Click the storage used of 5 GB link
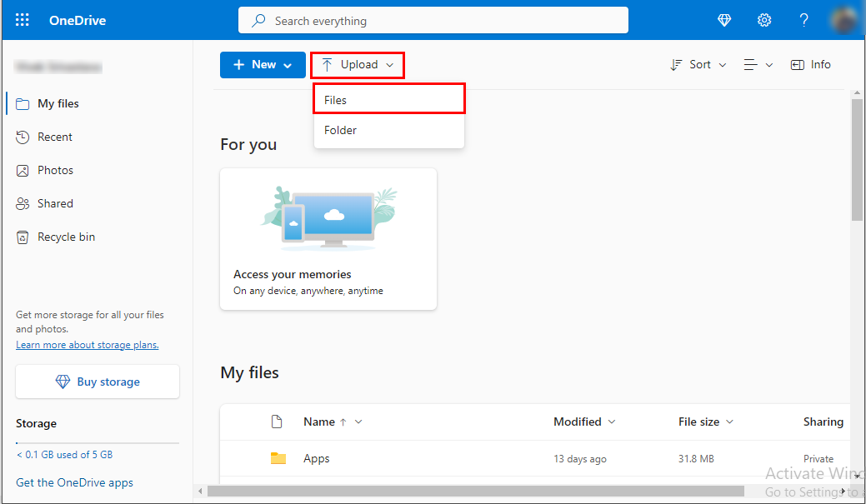This screenshot has width=866, height=504. tap(65, 455)
